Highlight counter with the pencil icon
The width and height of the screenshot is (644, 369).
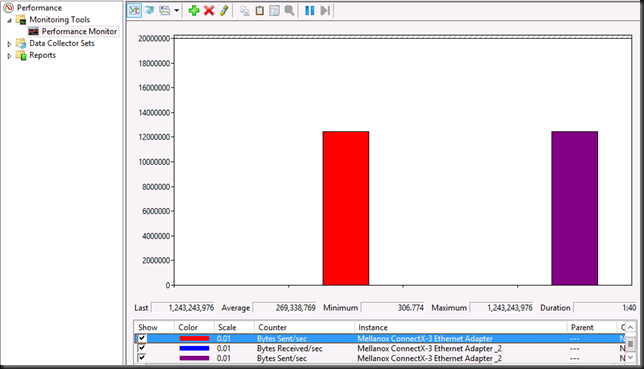[x=224, y=10]
